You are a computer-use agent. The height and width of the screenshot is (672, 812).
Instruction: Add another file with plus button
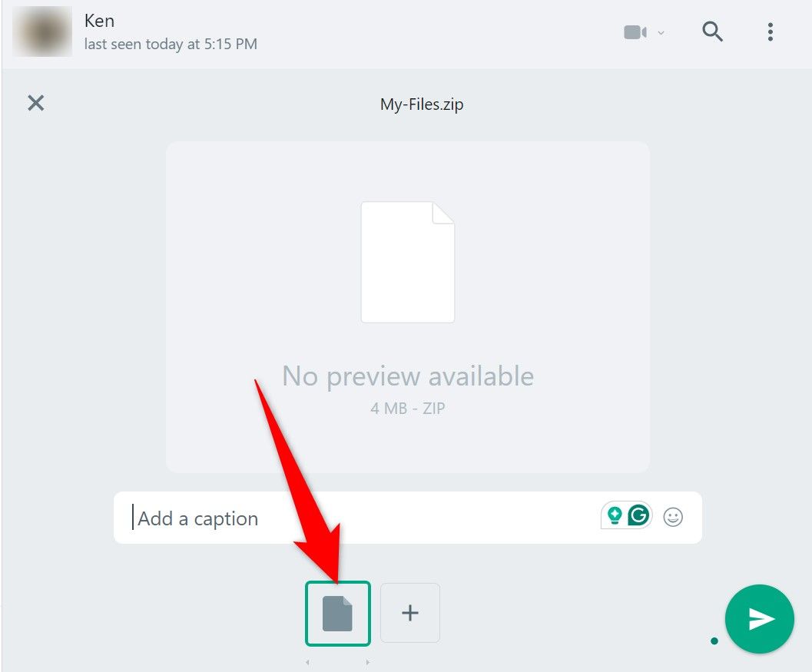[x=410, y=613]
